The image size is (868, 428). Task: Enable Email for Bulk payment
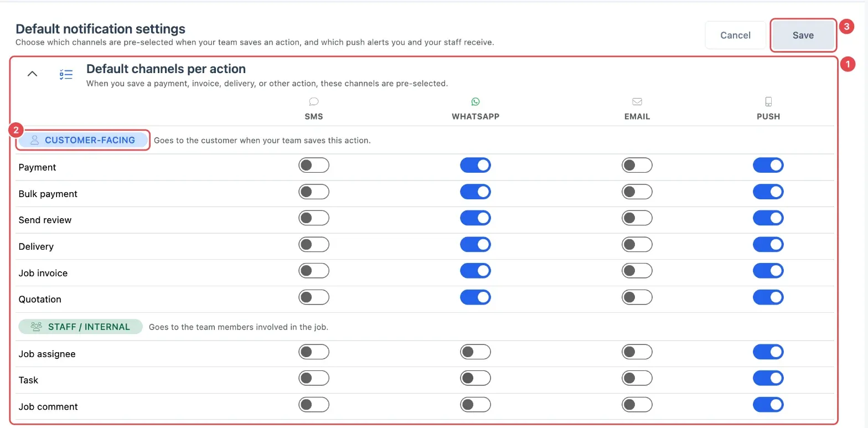(x=637, y=192)
